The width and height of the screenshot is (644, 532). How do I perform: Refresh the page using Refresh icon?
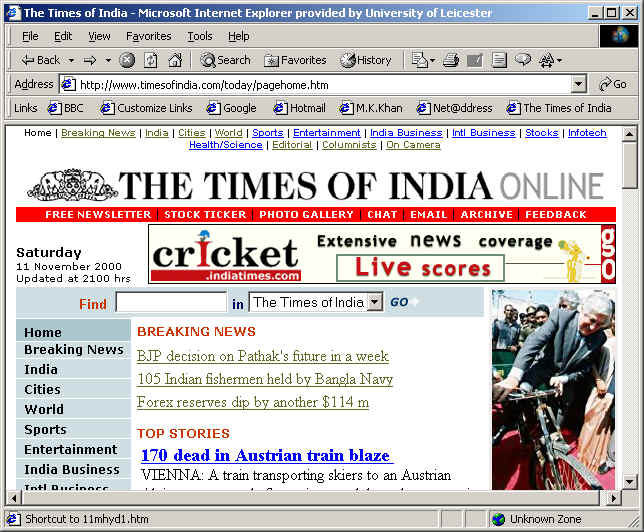150,60
